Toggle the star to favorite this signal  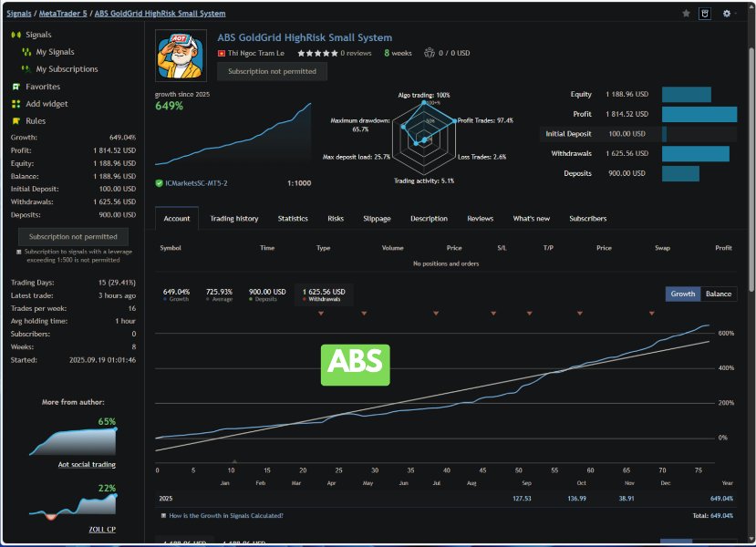tap(684, 14)
